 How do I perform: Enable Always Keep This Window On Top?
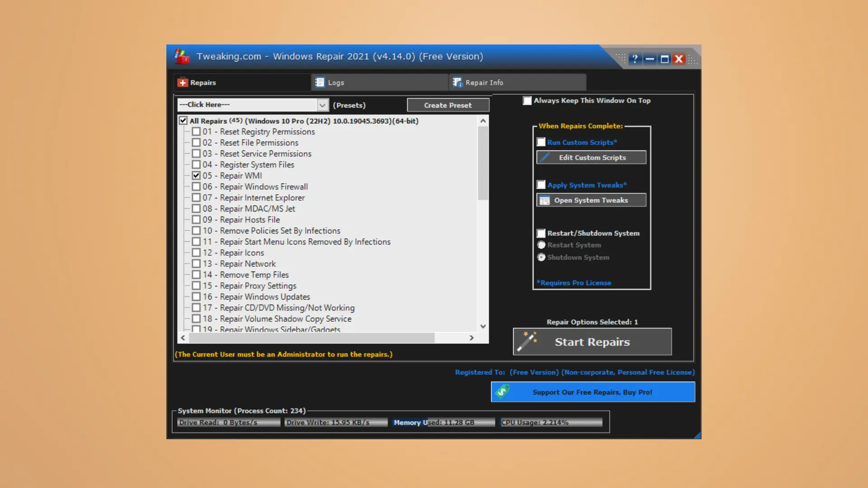point(527,100)
